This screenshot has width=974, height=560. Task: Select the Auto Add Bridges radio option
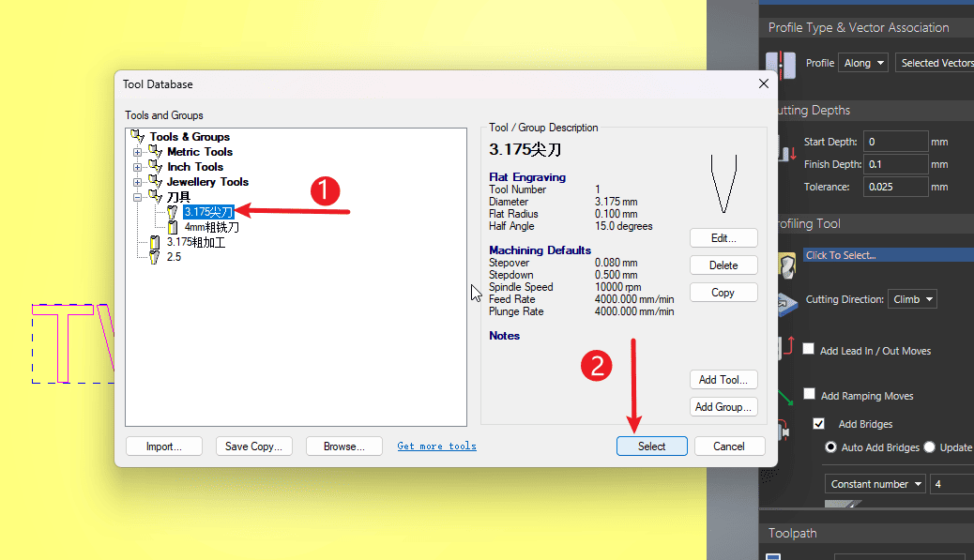tap(830, 447)
